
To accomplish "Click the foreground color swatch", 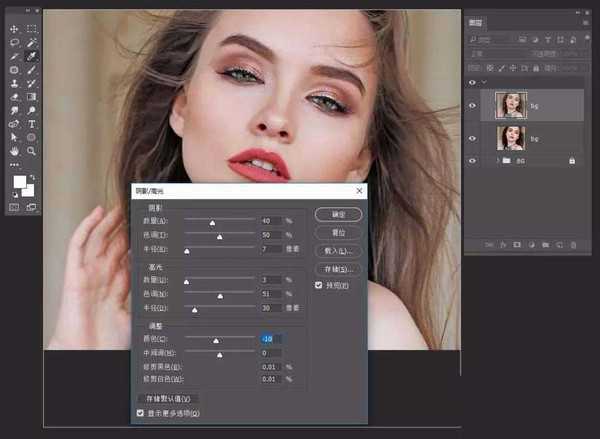I will pos(18,181).
